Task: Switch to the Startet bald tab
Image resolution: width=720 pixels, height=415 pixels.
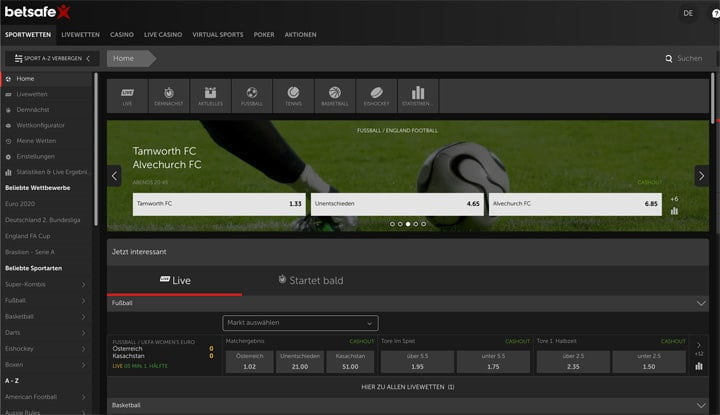Action: [311, 280]
